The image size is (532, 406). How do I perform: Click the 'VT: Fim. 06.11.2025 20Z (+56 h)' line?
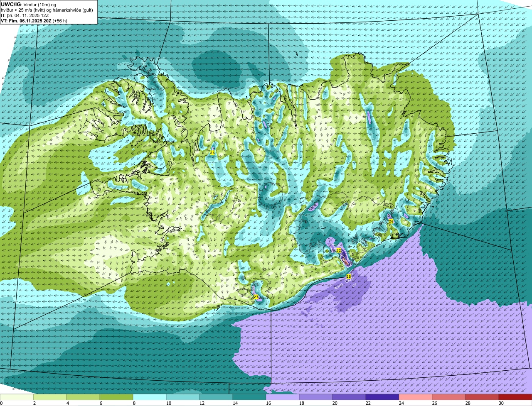click(34, 21)
